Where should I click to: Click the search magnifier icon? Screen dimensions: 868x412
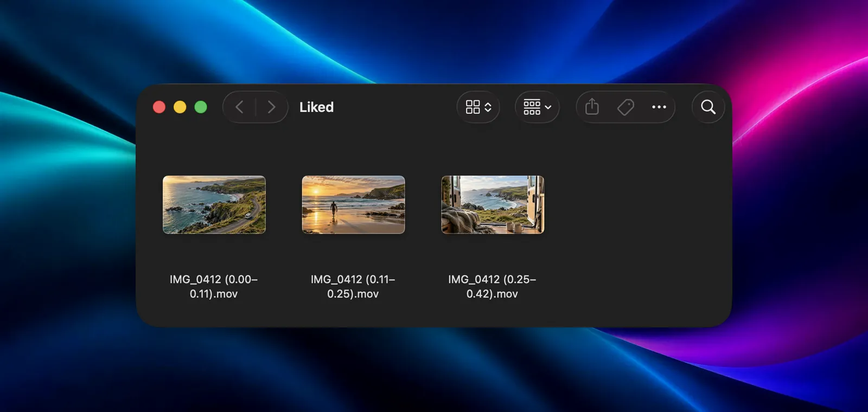pyautogui.click(x=708, y=107)
